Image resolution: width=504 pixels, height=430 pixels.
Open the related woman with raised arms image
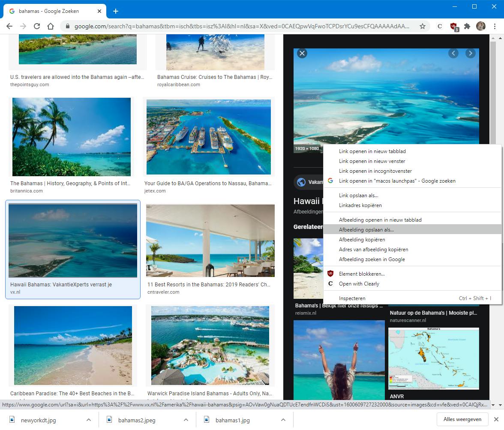coord(339,360)
